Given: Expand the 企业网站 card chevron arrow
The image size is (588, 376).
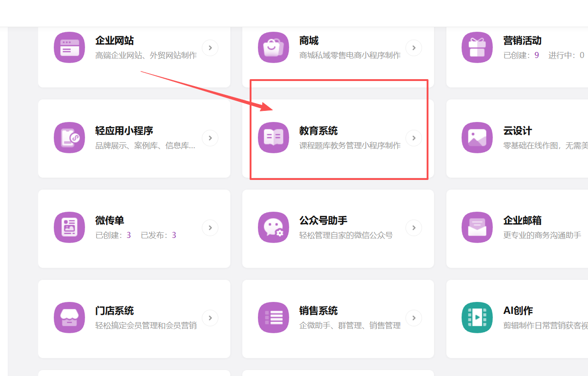Looking at the screenshot, I should (210, 47).
